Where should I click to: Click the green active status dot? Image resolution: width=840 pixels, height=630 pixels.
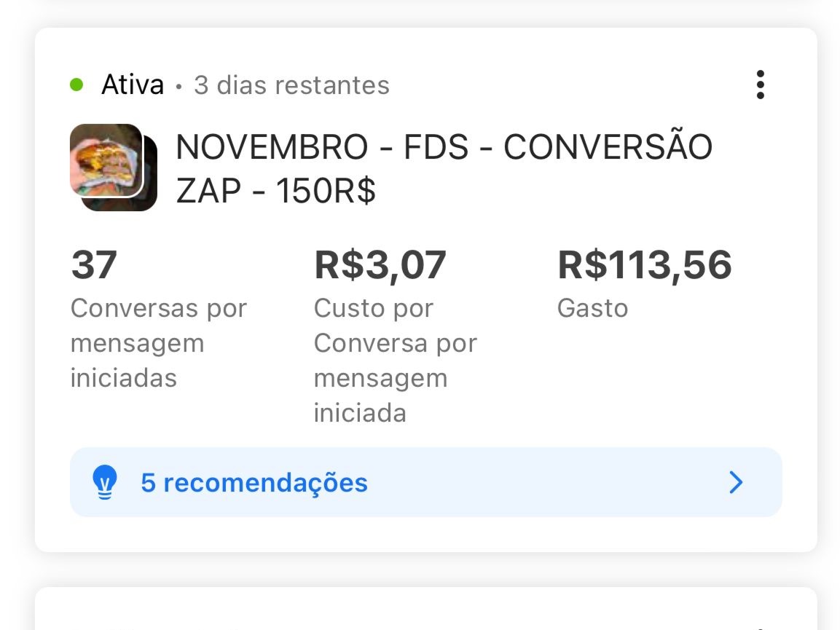[76, 85]
